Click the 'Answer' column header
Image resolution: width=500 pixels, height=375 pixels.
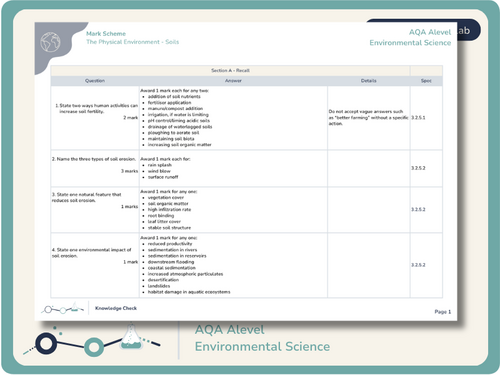click(x=233, y=81)
